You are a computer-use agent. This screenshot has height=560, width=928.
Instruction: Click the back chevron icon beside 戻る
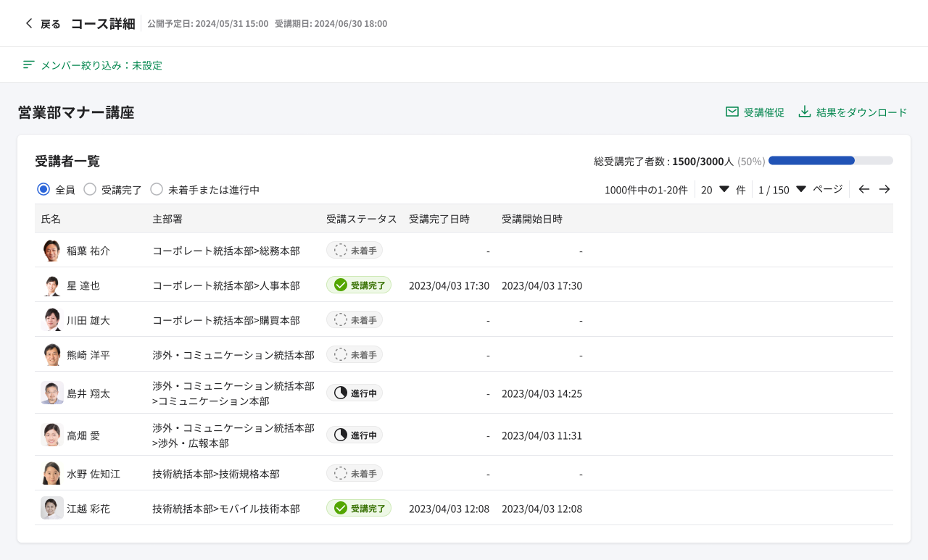point(29,23)
